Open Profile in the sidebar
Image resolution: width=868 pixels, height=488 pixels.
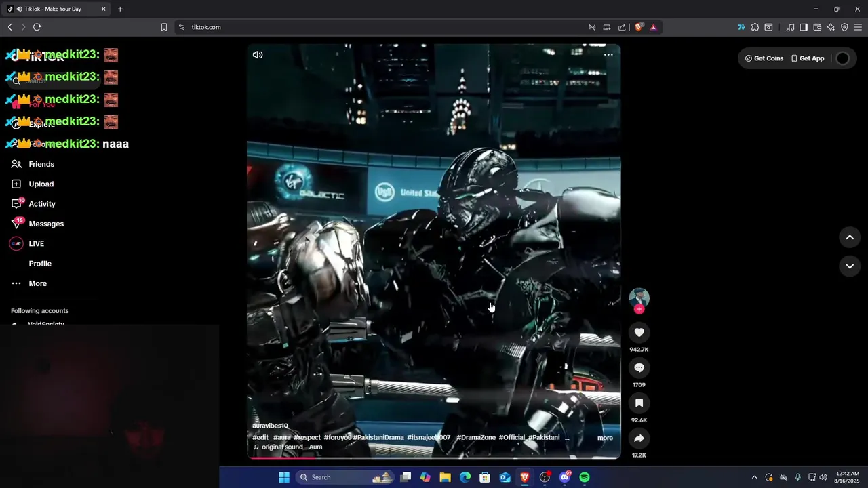[x=40, y=264]
